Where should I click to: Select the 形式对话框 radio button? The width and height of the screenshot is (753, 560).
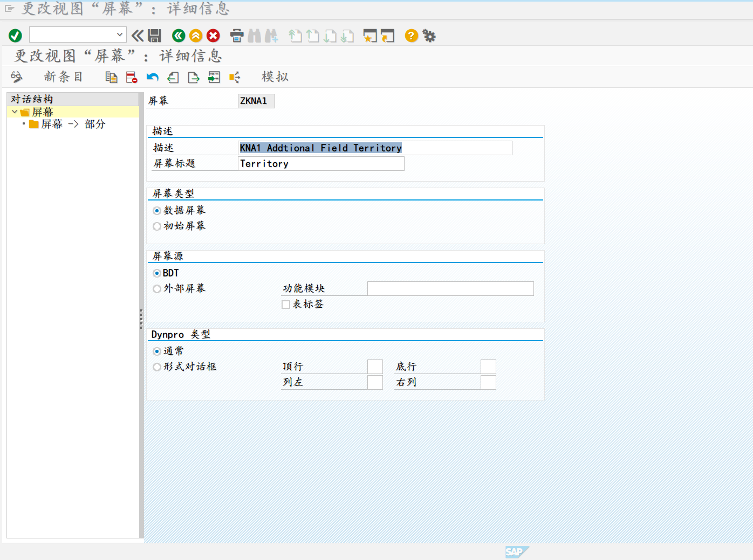click(x=157, y=367)
